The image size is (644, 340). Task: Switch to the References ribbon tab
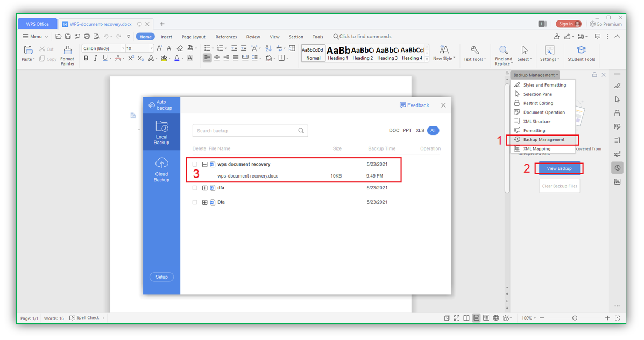pos(225,37)
